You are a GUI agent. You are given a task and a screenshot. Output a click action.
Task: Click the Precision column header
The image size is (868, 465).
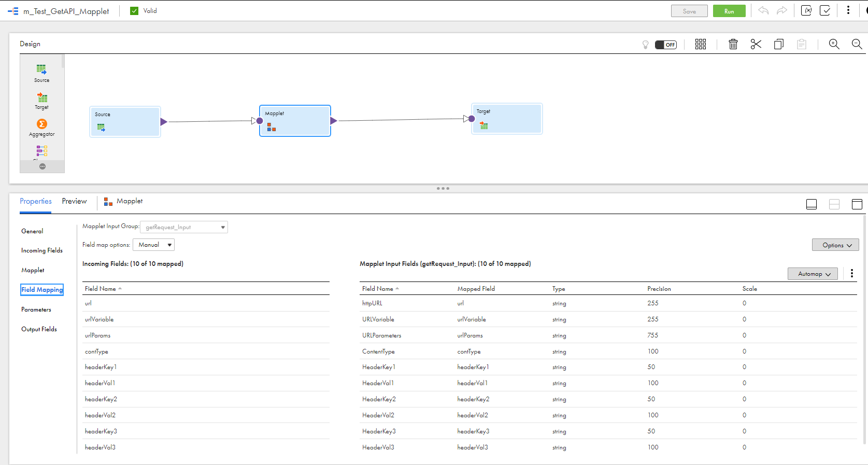(x=659, y=289)
